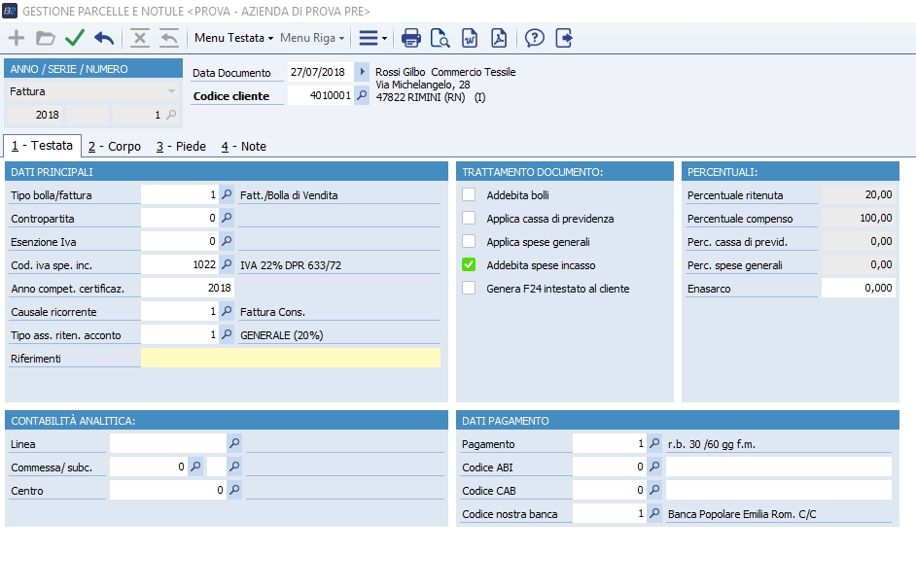Tick Applica cassa di previdenza checkbox
The height and width of the screenshot is (588, 916).
[469, 219]
